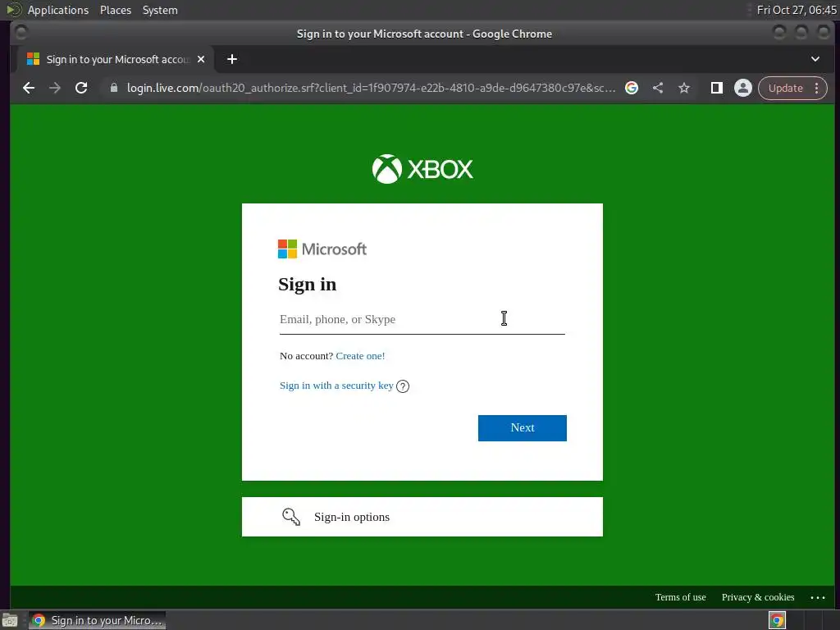Click the Update button in Chrome toolbar
This screenshot has height=630, width=840.
click(x=785, y=88)
